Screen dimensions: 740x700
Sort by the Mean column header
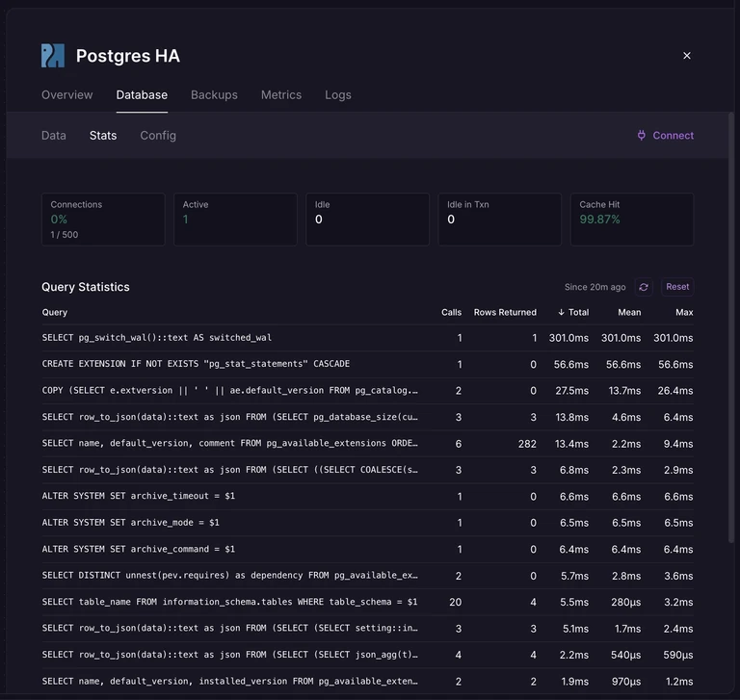[x=629, y=312]
